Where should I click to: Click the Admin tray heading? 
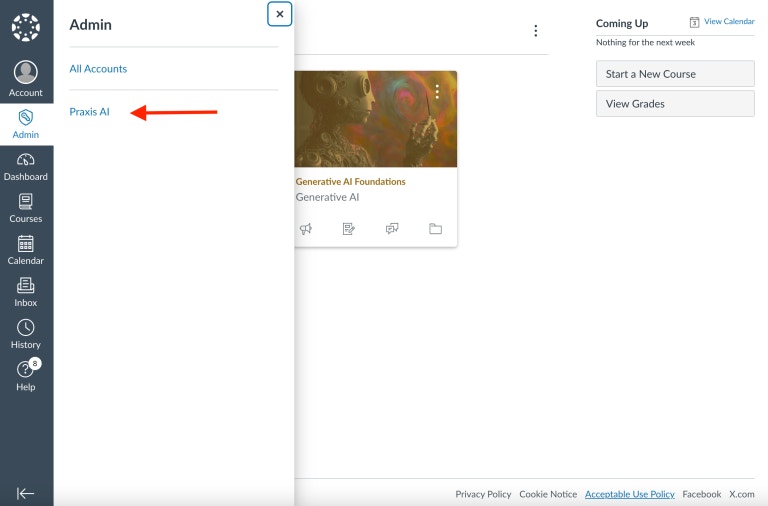point(91,25)
